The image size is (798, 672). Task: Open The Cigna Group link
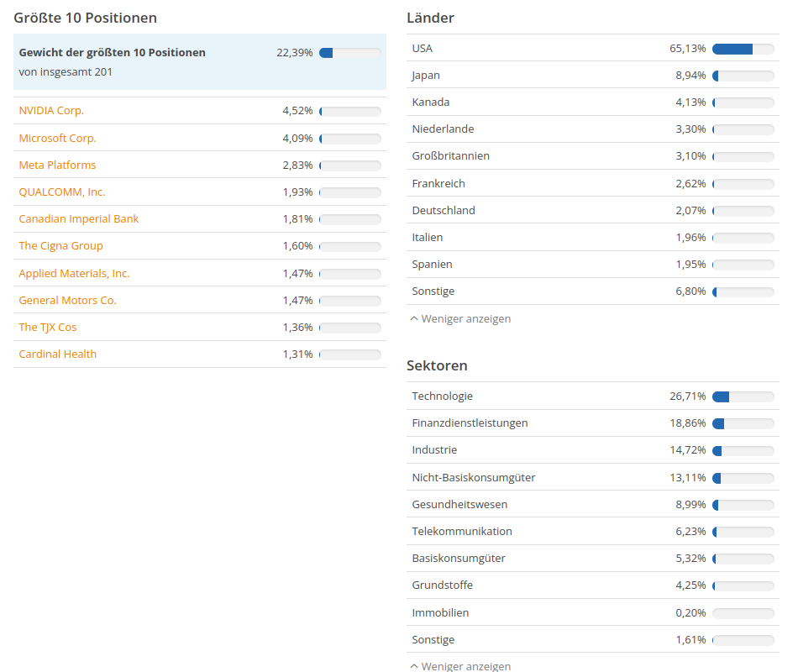(x=60, y=246)
